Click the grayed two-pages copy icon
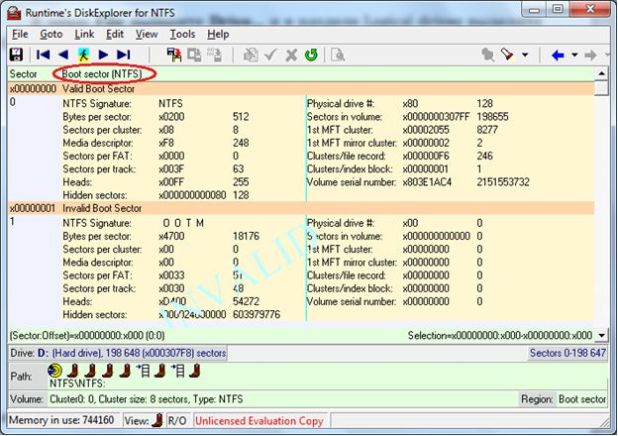Image resolution: width=618 pixels, height=436 pixels. point(194,55)
